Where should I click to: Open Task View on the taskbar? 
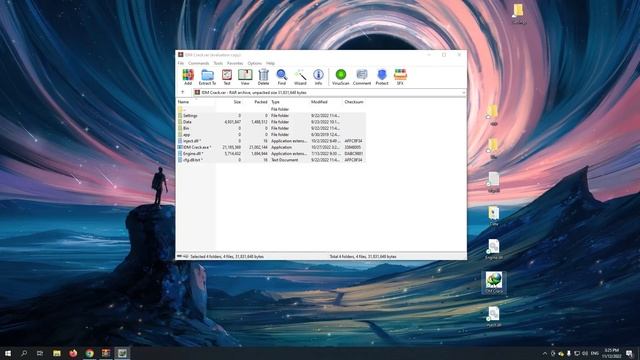click(40, 353)
